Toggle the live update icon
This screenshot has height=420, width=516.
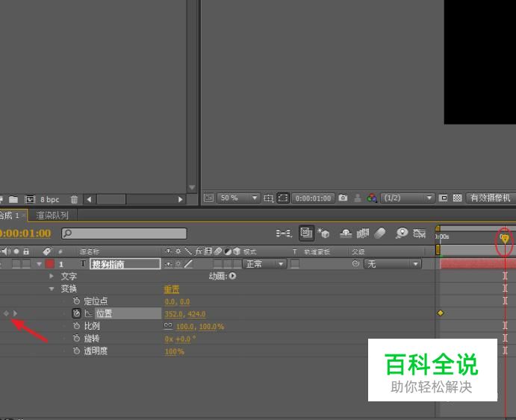[x=306, y=233]
